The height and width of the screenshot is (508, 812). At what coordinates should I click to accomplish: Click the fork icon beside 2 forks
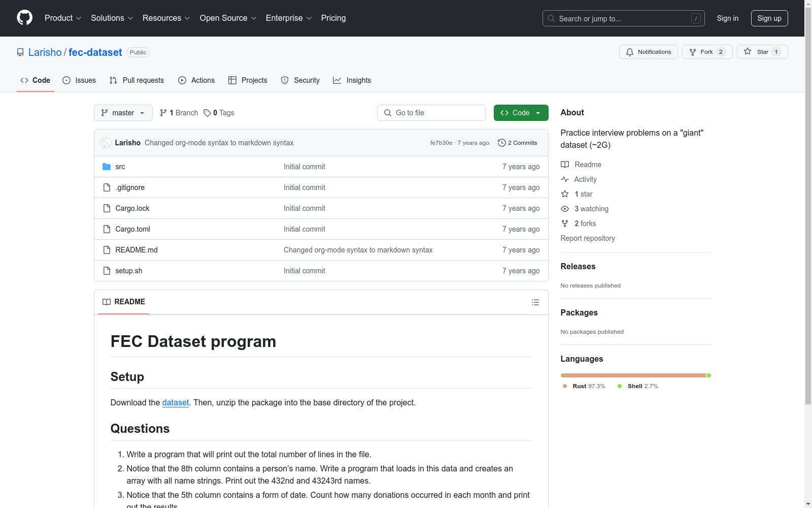coord(565,224)
